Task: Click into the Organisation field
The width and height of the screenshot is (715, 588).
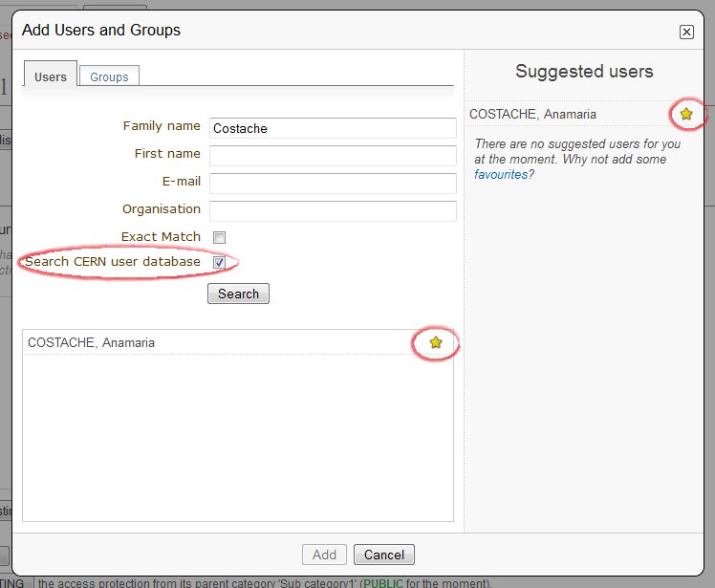Action: [332, 211]
